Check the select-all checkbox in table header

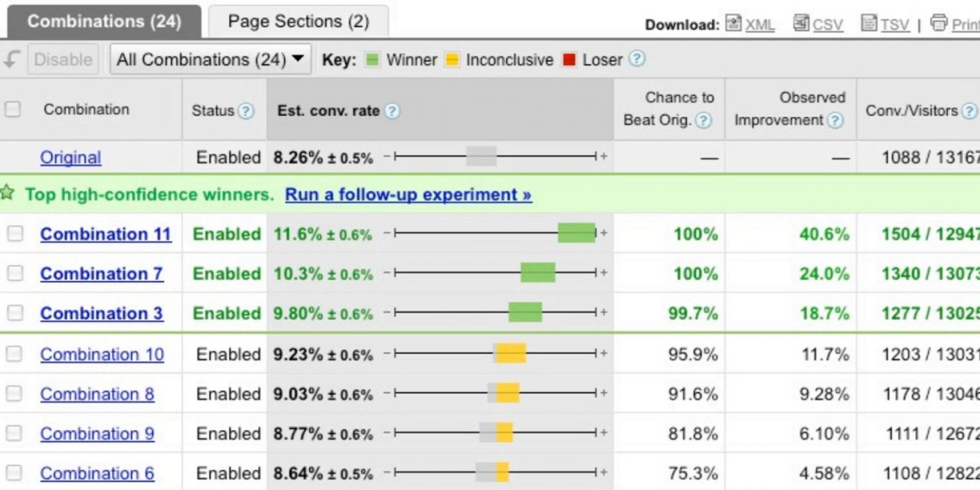12,109
